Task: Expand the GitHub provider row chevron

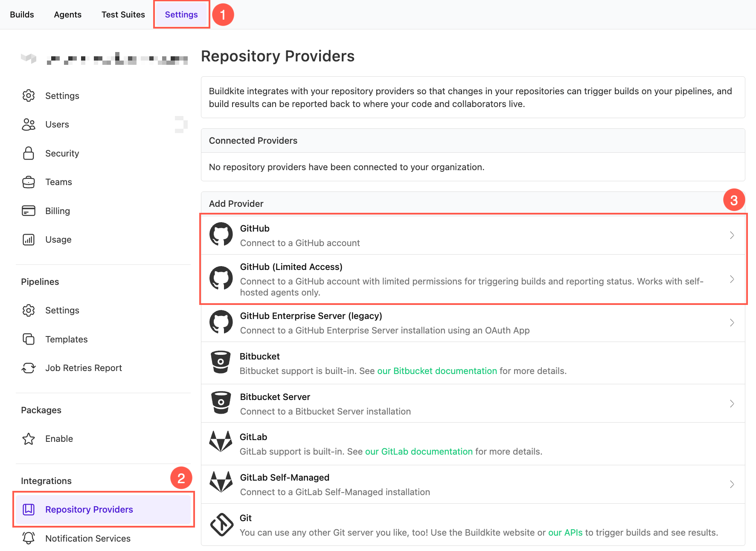Action: (x=732, y=235)
